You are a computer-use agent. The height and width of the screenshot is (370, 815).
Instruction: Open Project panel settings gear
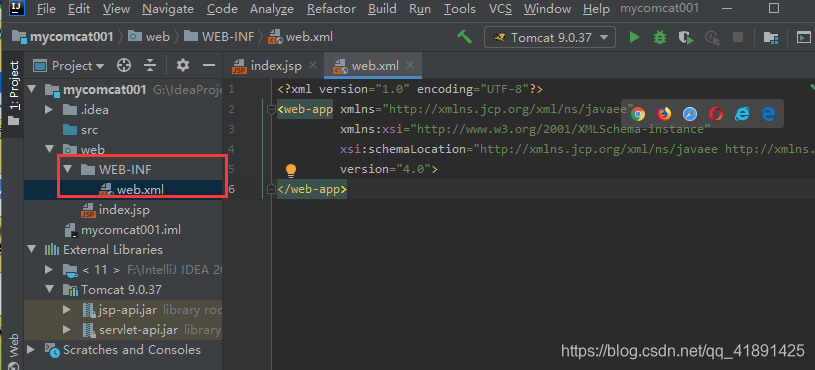tap(182, 65)
